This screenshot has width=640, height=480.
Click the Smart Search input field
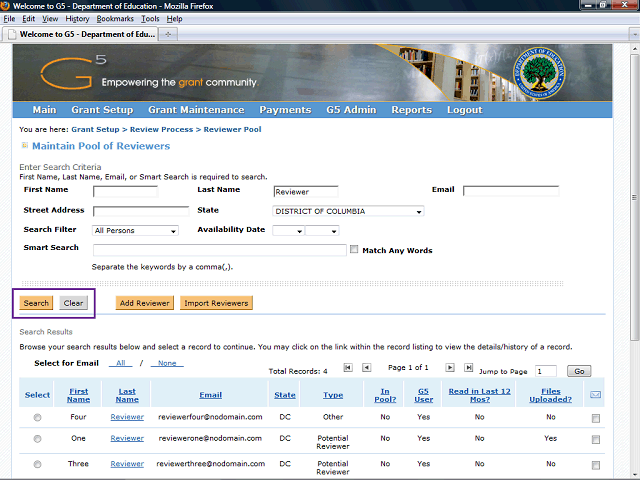point(219,250)
